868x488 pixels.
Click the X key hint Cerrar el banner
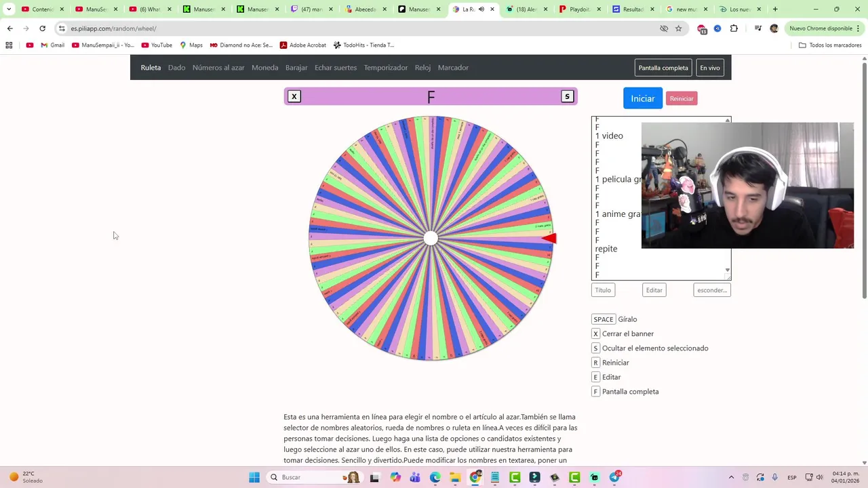pos(595,333)
